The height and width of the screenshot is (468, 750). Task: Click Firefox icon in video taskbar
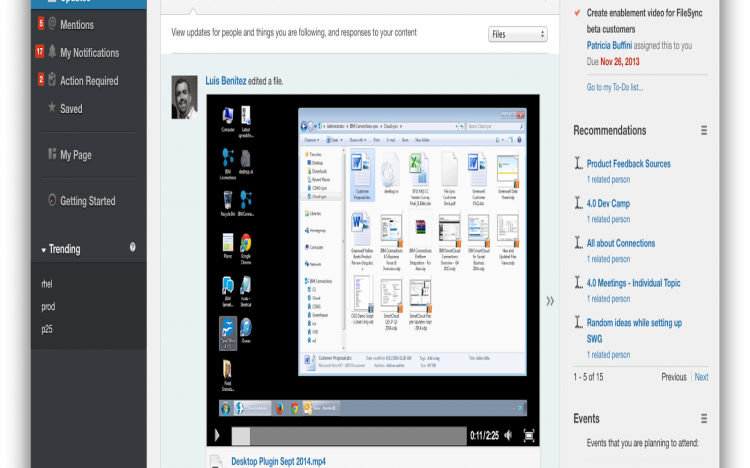click(x=279, y=408)
